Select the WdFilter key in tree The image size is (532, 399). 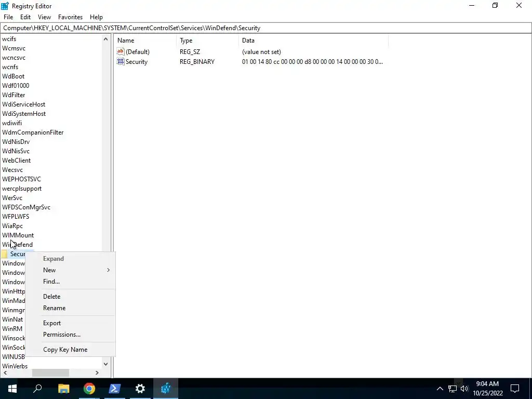pyautogui.click(x=14, y=95)
